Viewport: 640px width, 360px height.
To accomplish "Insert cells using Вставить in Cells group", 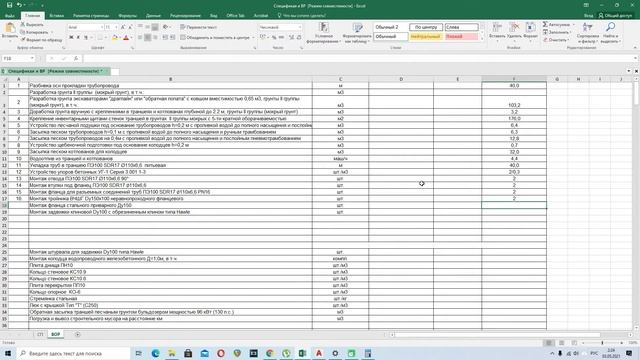I will click(497, 32).
